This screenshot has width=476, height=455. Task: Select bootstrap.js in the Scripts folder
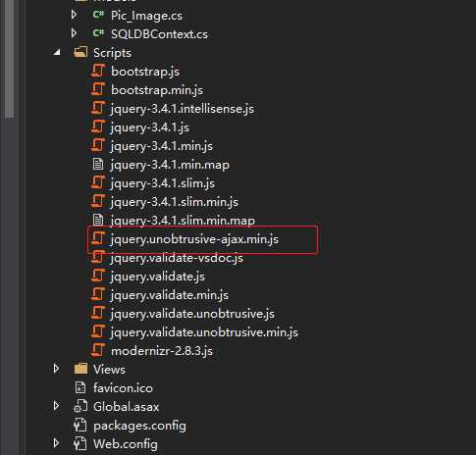145,72
